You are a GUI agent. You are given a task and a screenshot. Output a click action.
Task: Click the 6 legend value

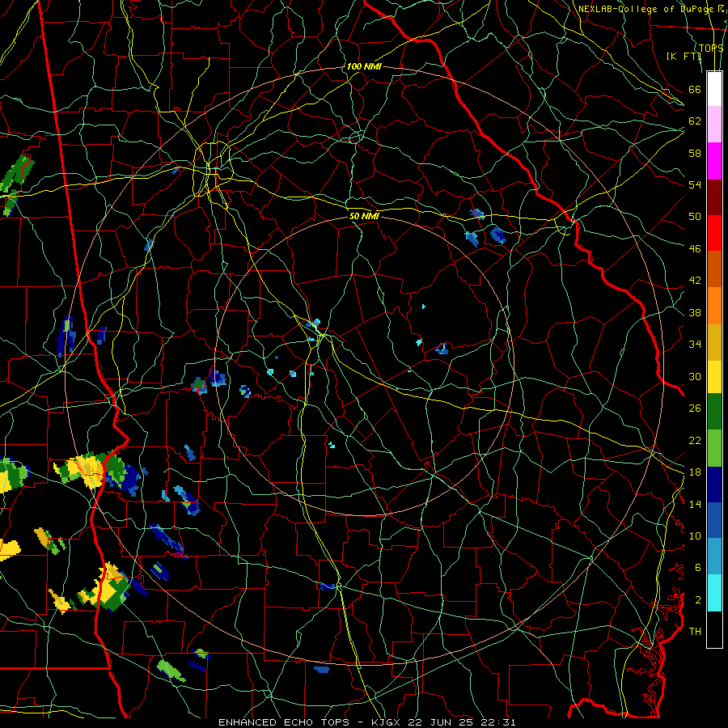click(x=698, y=567)
